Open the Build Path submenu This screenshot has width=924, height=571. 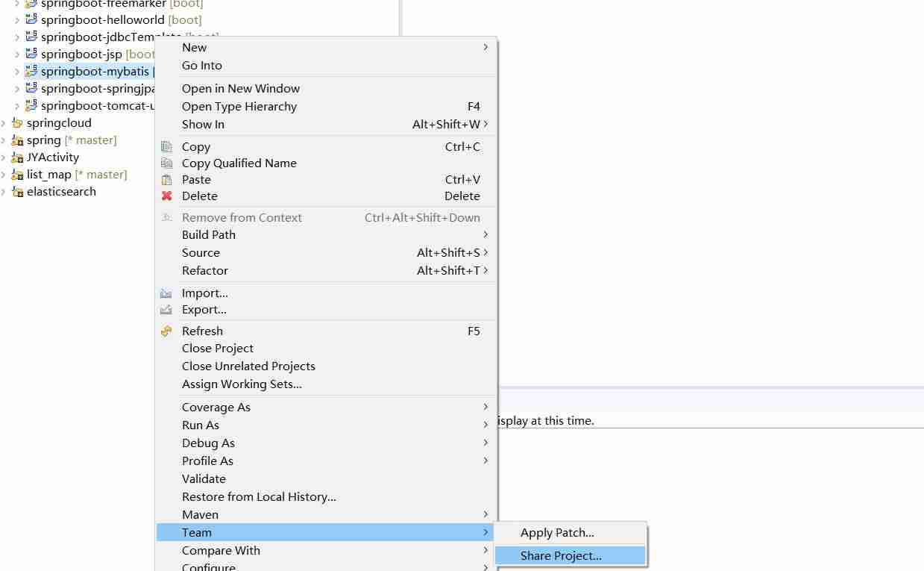click(x=327, y=234)
